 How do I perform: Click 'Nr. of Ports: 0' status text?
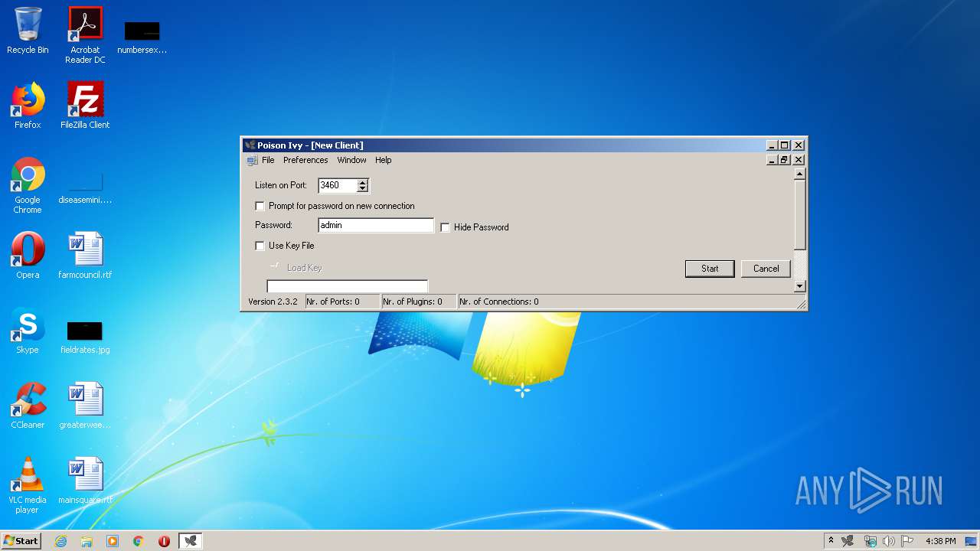(333, 302)
